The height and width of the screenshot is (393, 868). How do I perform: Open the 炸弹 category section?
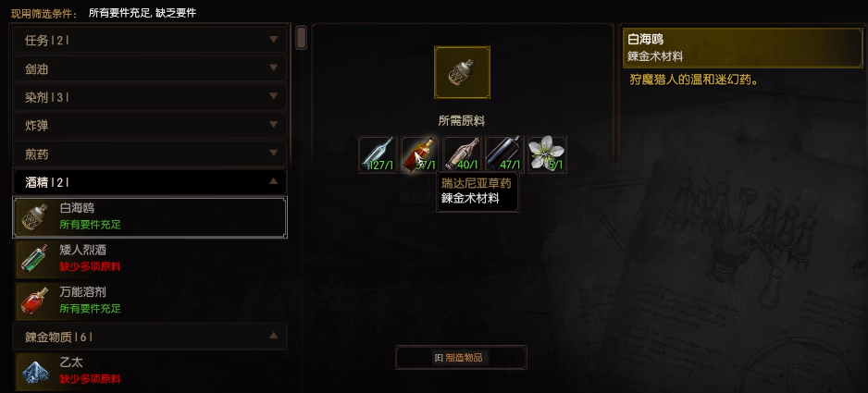coord(150,126)
